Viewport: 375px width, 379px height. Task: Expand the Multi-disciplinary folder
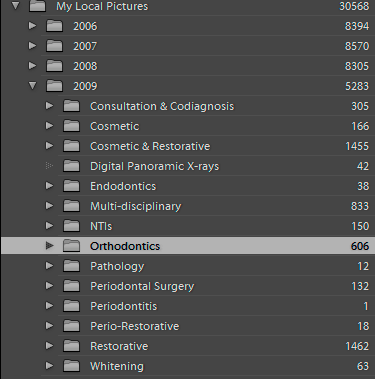pyautogui.click(x=49, y=206)
